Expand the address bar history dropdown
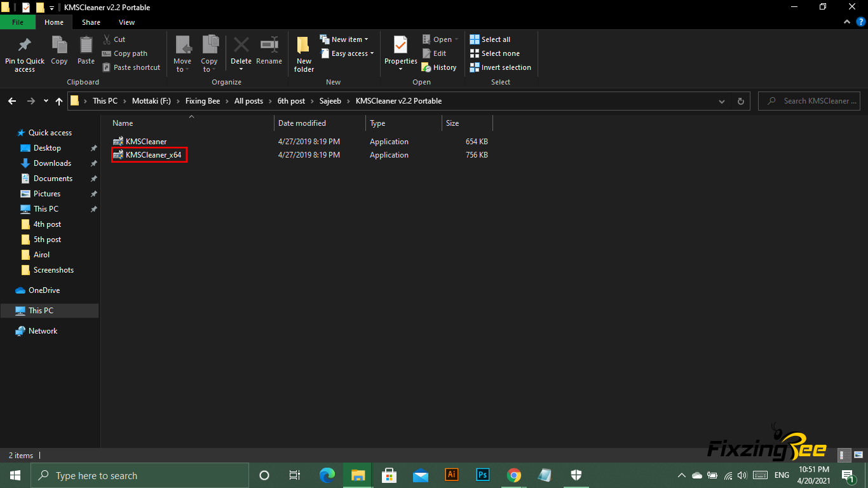This screenshot has height=488, width=868. tap(722, 101)
